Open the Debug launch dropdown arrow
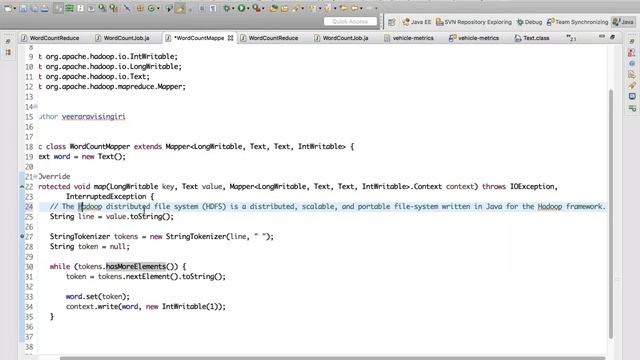 point(233,8)
